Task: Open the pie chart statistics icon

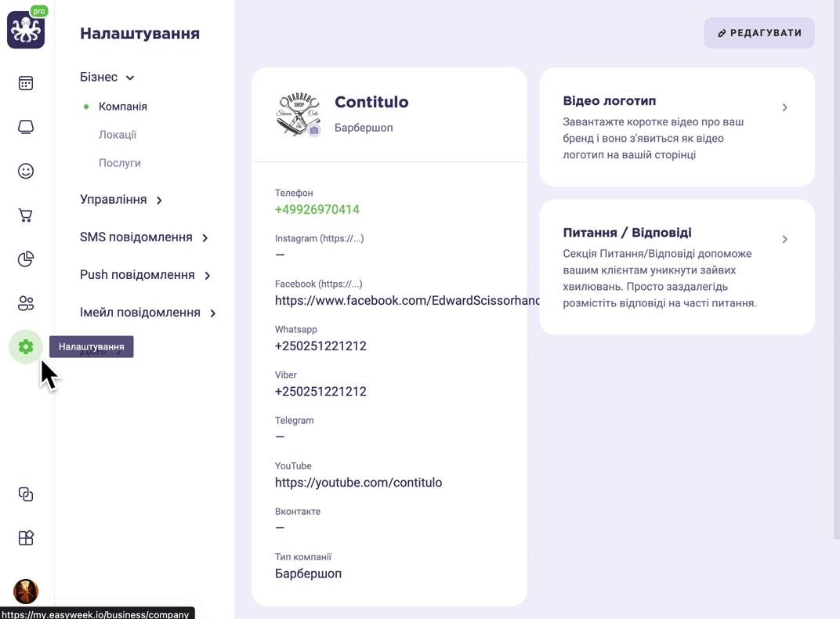Action: pos(26,259)
